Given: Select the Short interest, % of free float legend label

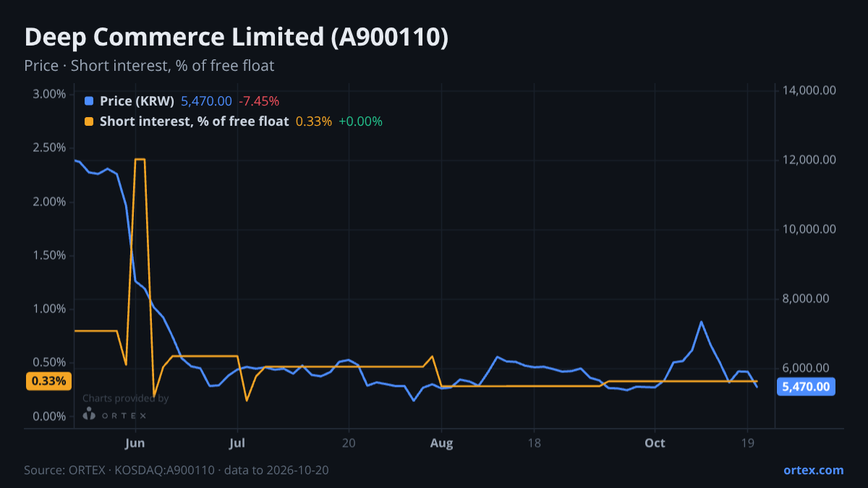Looking at the screenshot, I should pyautogui.click(x=194, y=121).
